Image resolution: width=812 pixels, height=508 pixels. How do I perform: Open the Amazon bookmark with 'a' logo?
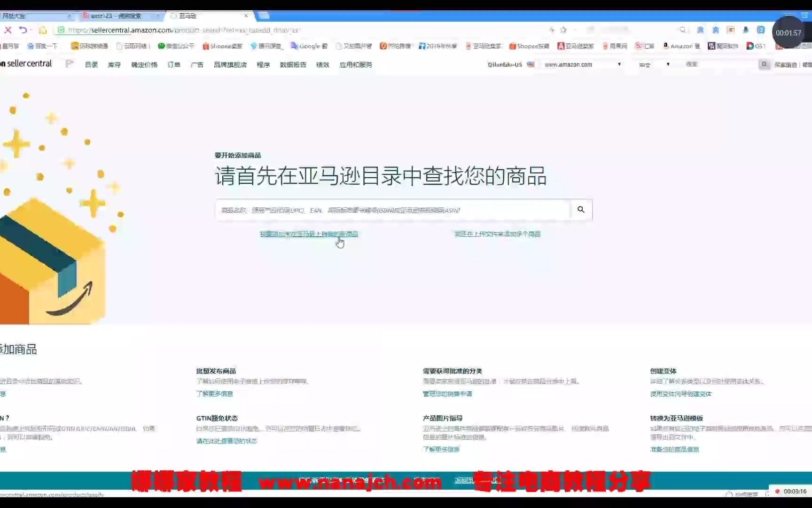point(681,46)
